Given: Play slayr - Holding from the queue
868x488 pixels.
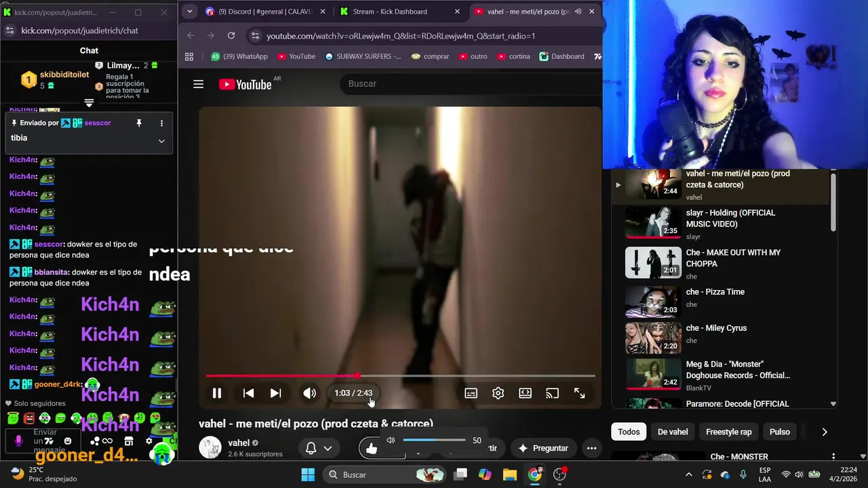Looking at the screenshot, I should tap(721, 223).
